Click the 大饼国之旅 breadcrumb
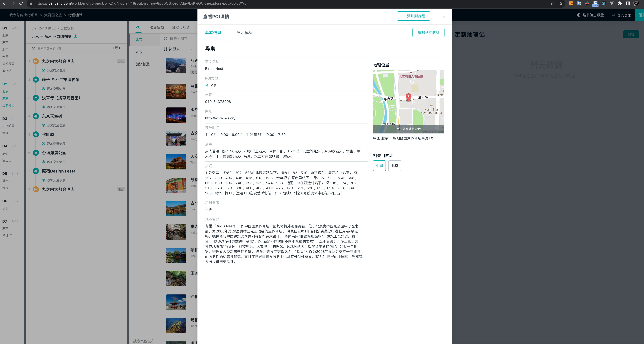 (x=53, y=15)
